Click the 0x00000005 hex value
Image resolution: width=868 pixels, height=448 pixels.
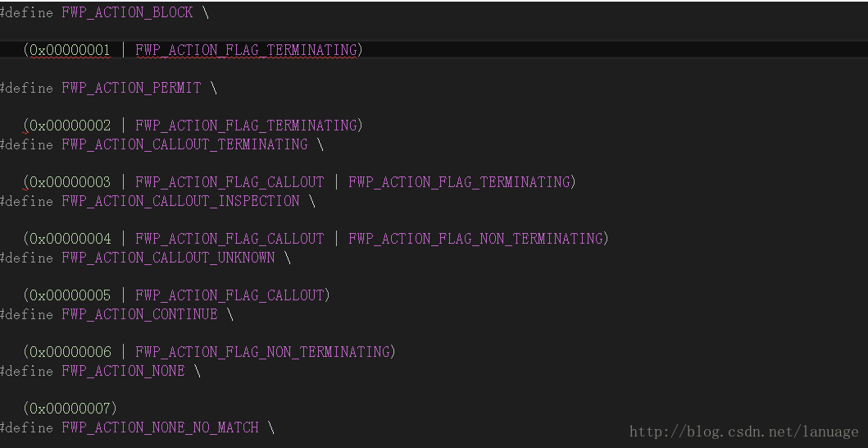[70, 295]
